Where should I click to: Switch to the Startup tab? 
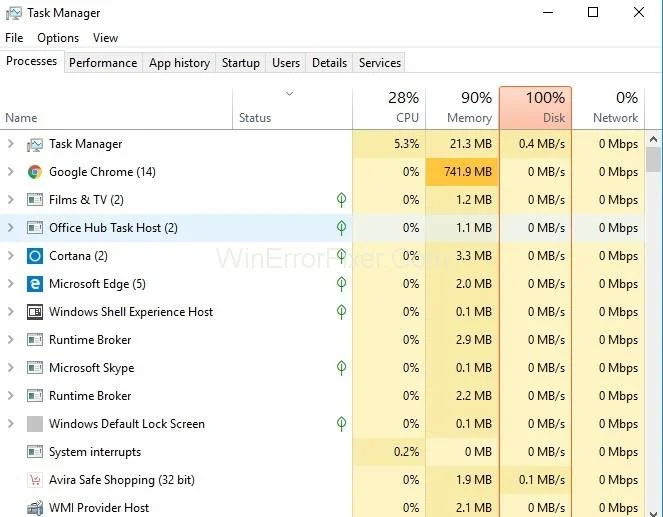pyautogui.click(x=241, y=63)
